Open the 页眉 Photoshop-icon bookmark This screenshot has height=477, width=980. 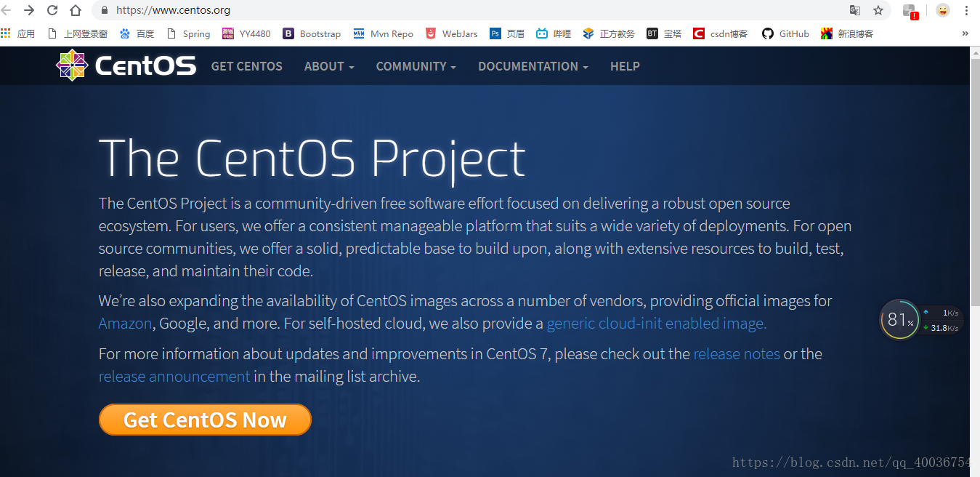point(507,33)
